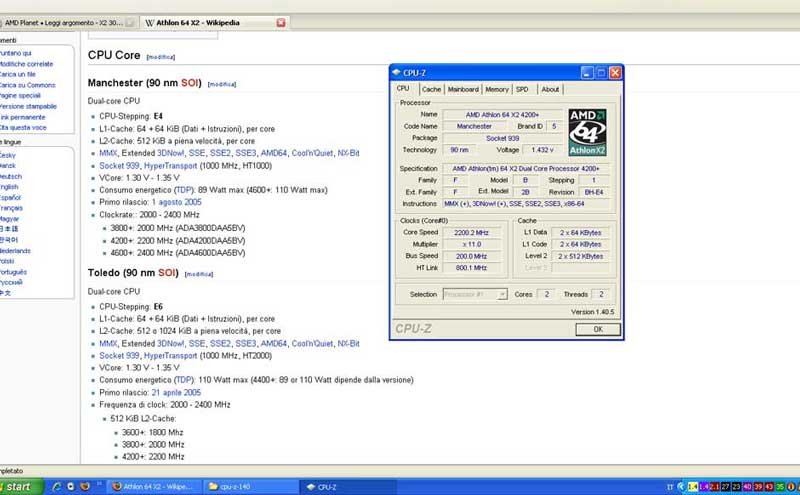
Task: Click the black 27 tray temperature icon
Action: click(x=725, y=487)
